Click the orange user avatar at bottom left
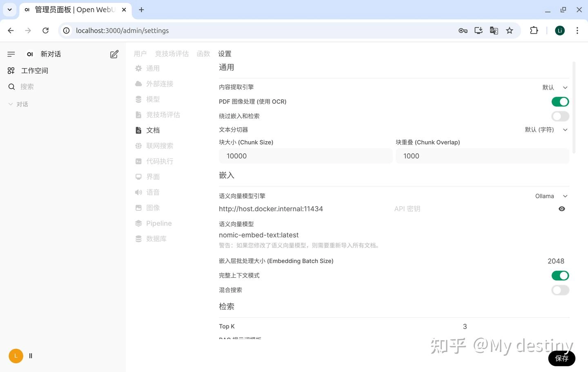 pos(16,356)
